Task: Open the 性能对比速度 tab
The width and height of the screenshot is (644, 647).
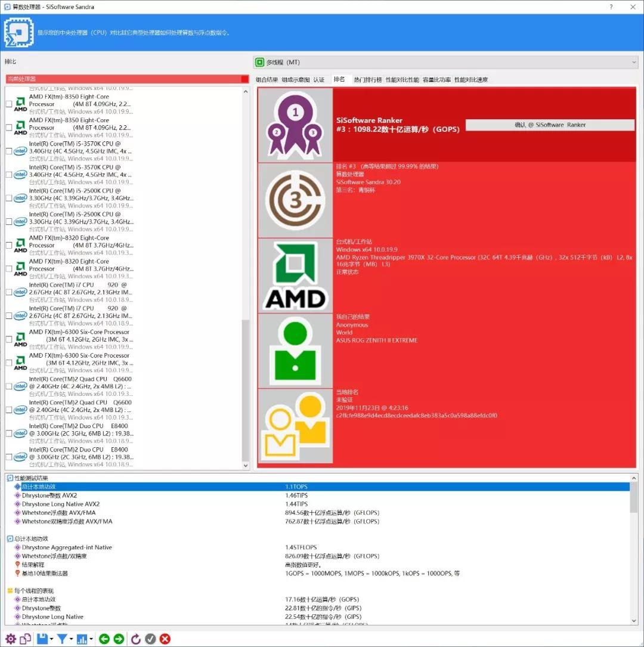Action: [470, 80]
